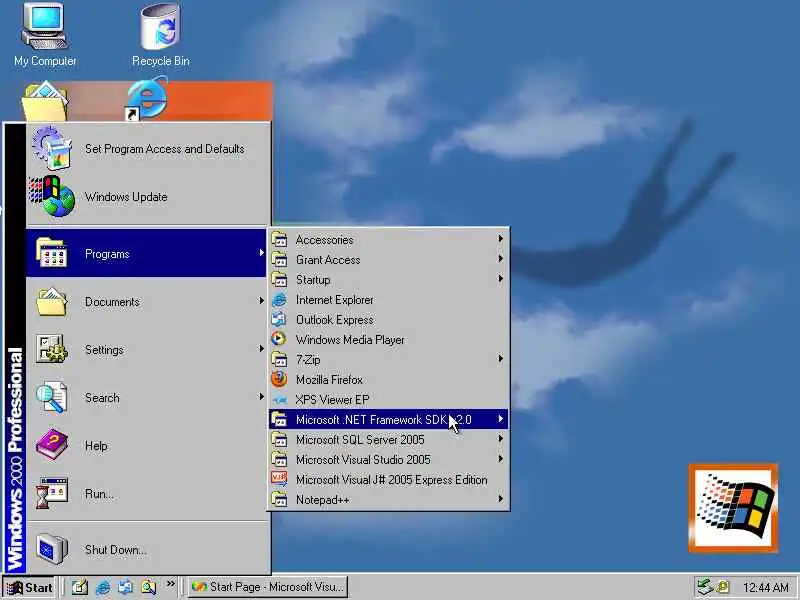800x600 pixels.
Task: Launch Outlook Express from Quick Launch
Action: [x=126, y=587]
